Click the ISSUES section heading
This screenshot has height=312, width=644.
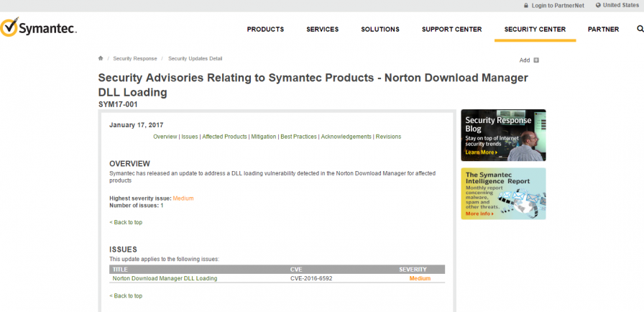123,249
